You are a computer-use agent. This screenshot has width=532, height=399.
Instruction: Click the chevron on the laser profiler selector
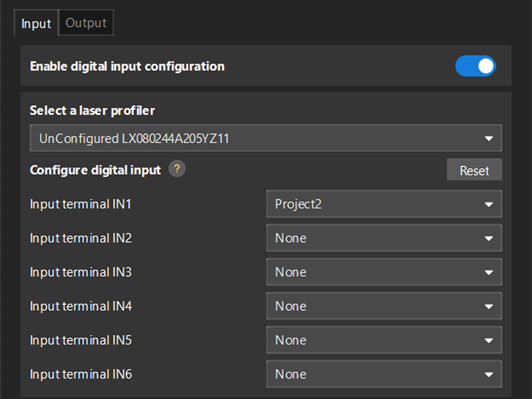(x=489, y=138)
